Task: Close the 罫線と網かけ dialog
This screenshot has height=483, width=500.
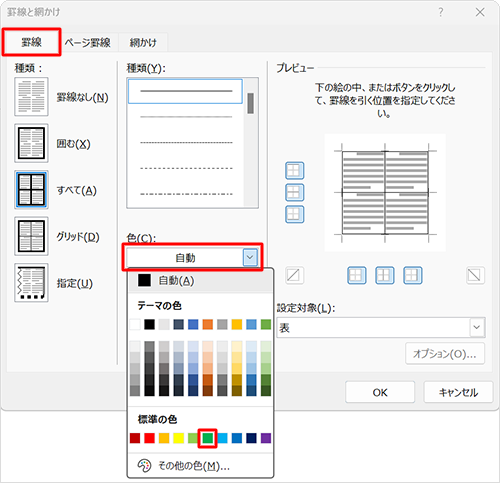Action: click(x=480, y=12)
